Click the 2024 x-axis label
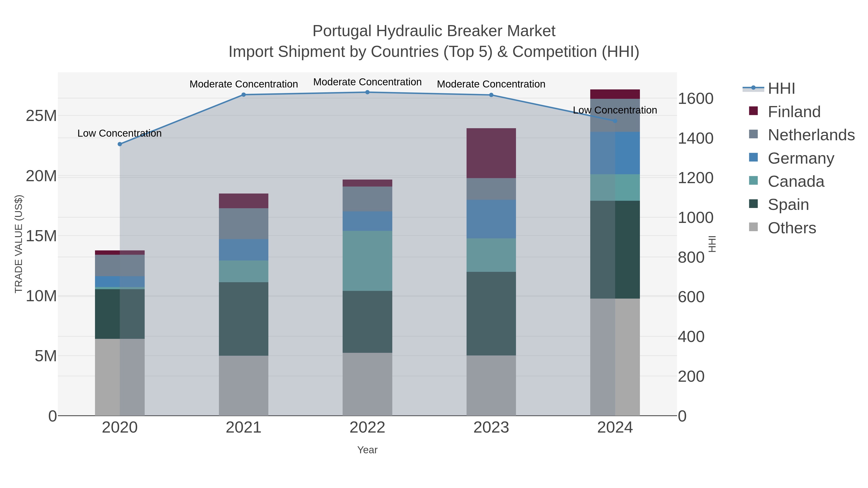Image resolution: width=868 pixels, height=488 pixels. (615, 428)
